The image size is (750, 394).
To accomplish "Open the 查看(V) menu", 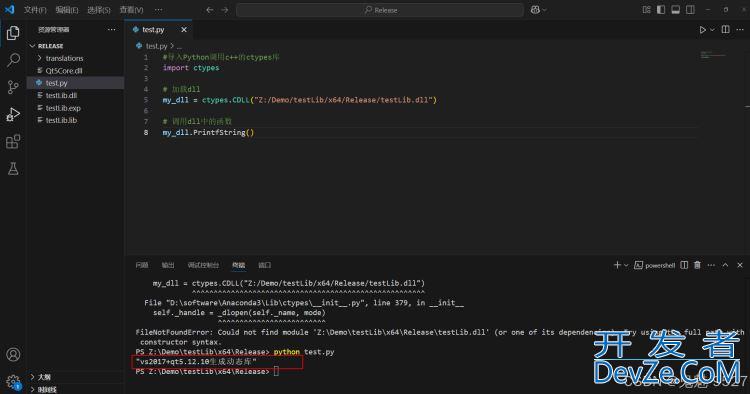I will (132, 10).
